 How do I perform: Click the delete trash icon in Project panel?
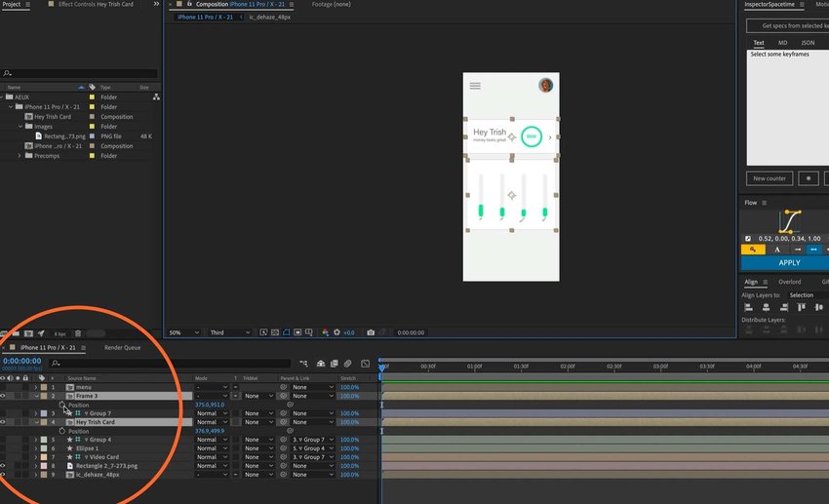click(x=78, y=333)
